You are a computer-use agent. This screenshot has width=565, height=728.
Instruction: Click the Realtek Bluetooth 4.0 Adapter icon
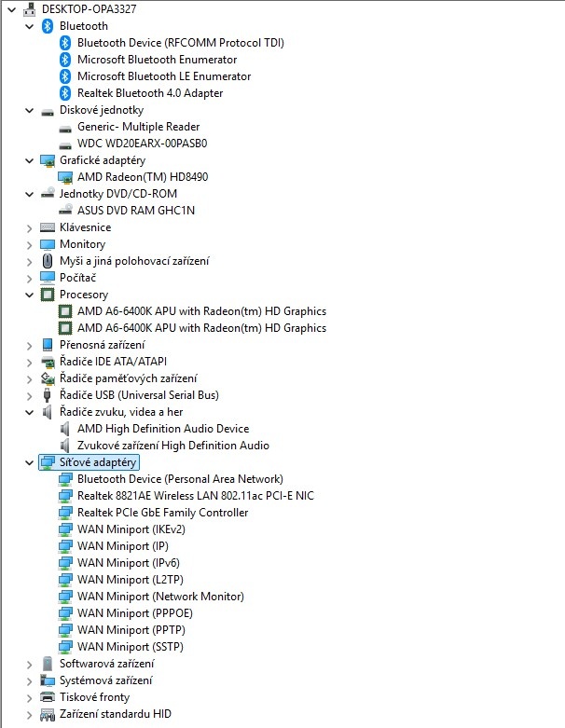coord(65,93)
